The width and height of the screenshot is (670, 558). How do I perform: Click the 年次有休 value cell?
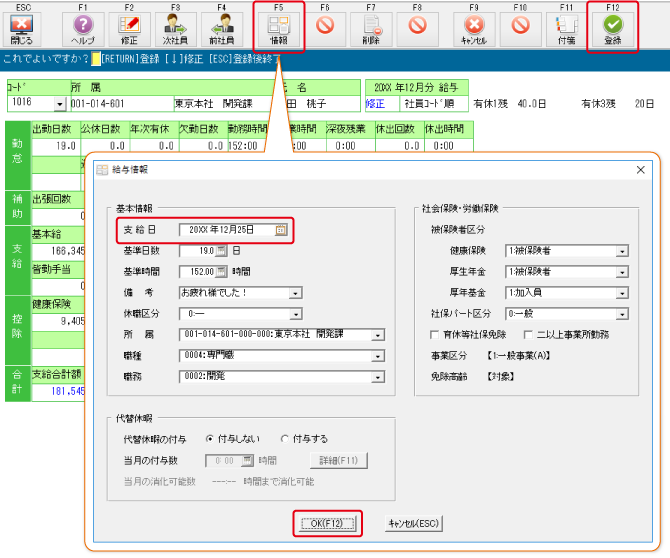coord(154,146)
